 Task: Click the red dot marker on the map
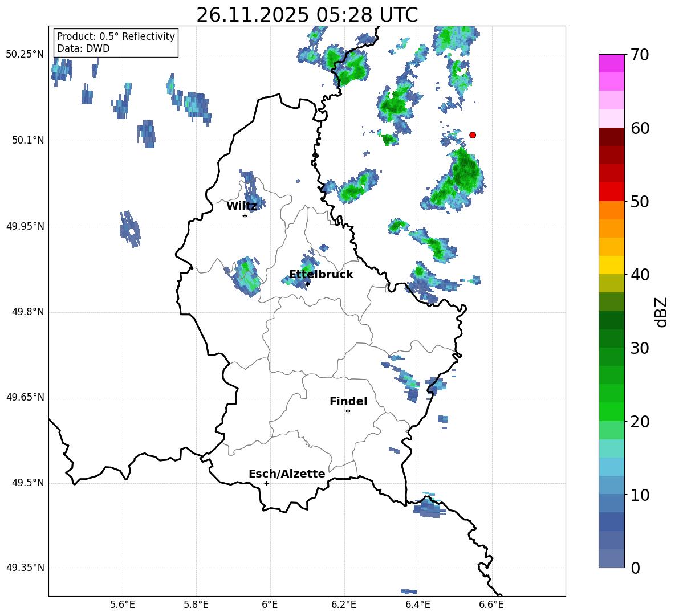[x=473, y=135]
